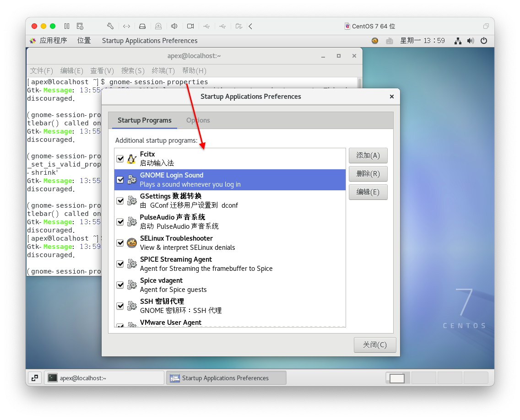Open Startup Applications Preferences app menu in panel

click(150, 41)
